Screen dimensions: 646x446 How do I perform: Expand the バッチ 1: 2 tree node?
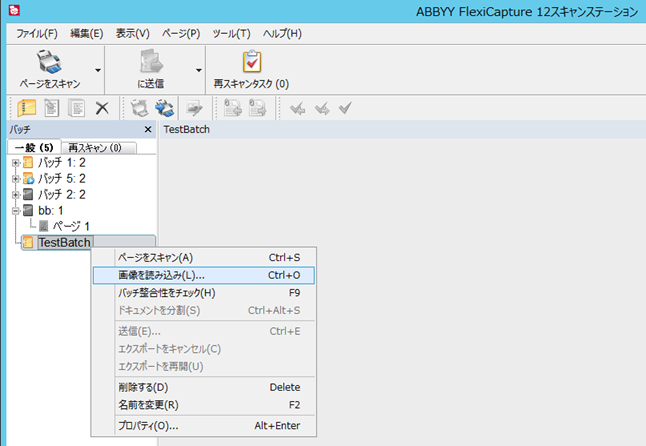click(x=16, y=163)
